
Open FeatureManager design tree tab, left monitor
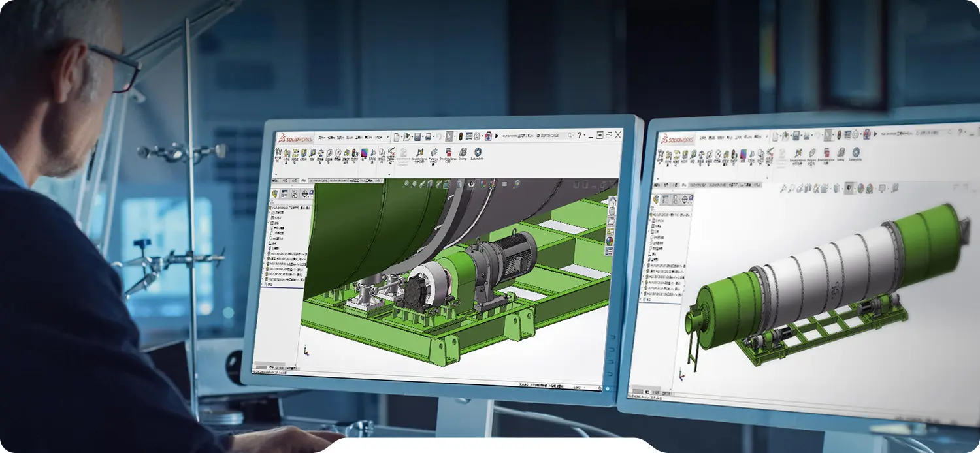275,194
